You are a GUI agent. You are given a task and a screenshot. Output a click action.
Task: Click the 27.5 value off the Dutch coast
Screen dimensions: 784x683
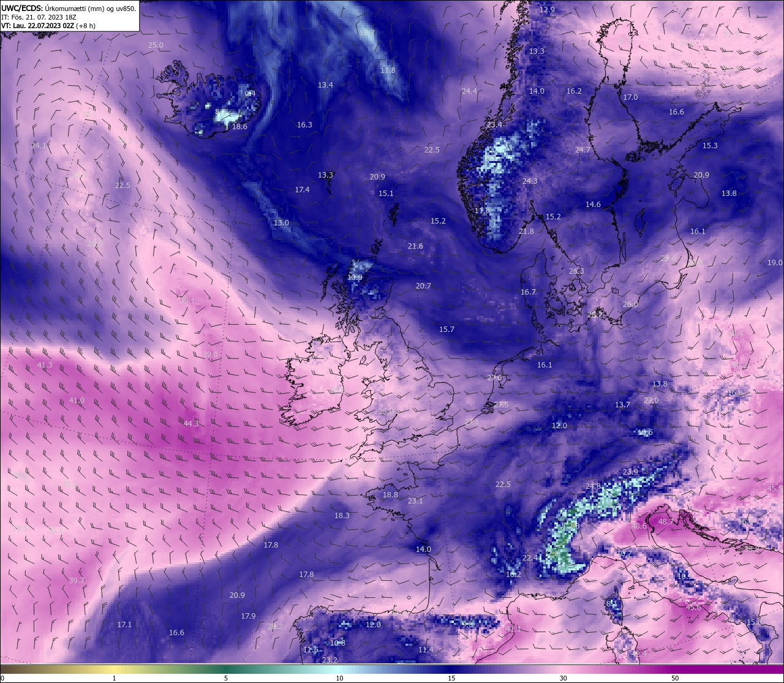[x=501, y=404]
